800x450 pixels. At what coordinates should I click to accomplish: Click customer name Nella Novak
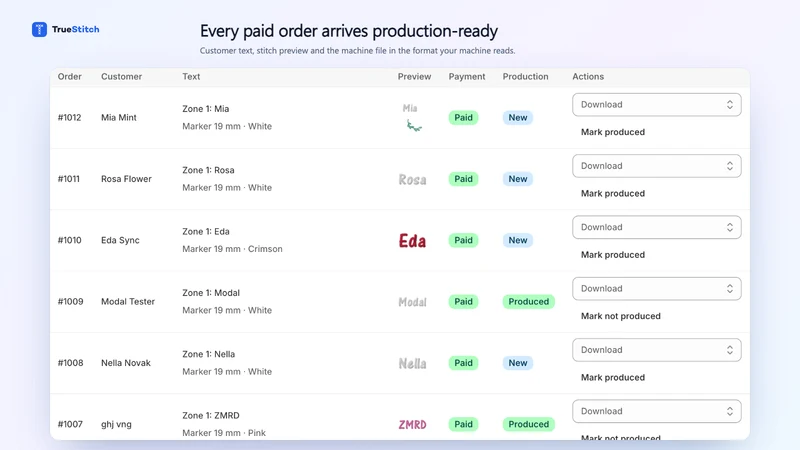[x=126, y=363]
